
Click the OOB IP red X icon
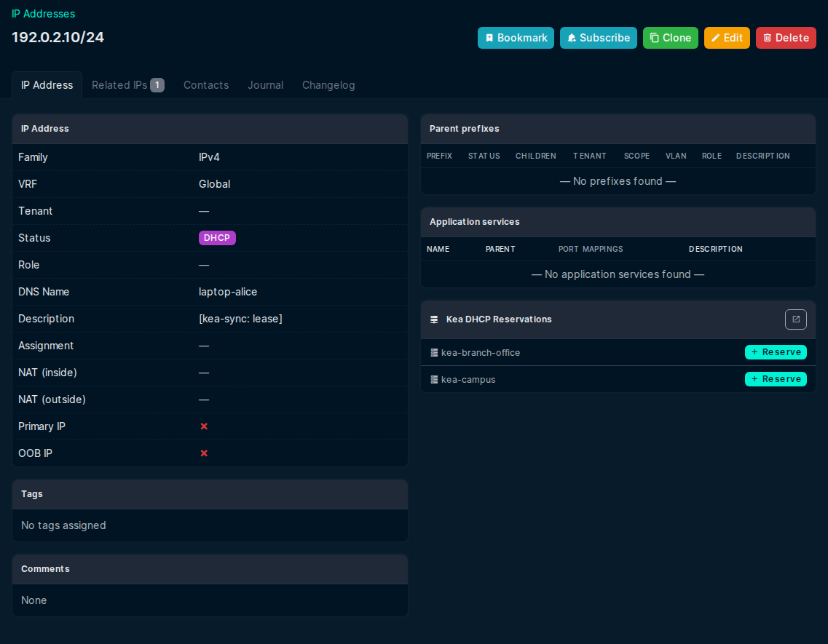coord(204,453)
